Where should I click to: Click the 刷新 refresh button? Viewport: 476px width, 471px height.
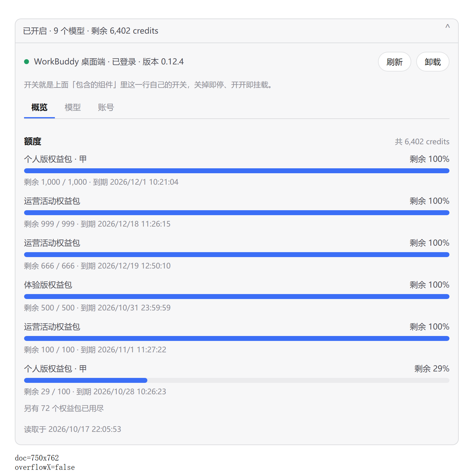[x=394, y=62]
